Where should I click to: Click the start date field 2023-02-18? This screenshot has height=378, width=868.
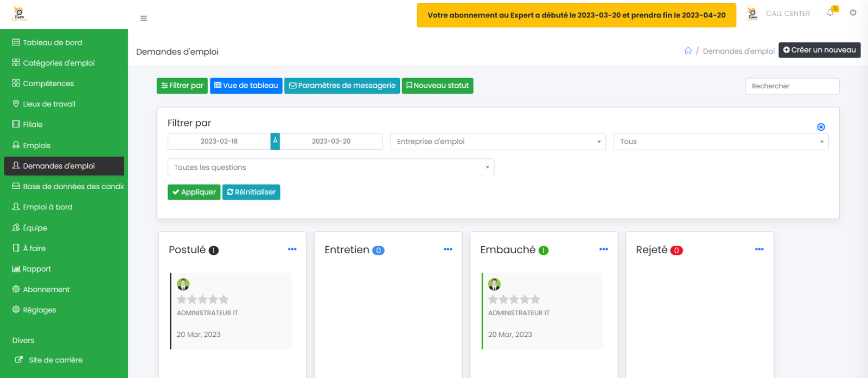(x=219, y=142)
